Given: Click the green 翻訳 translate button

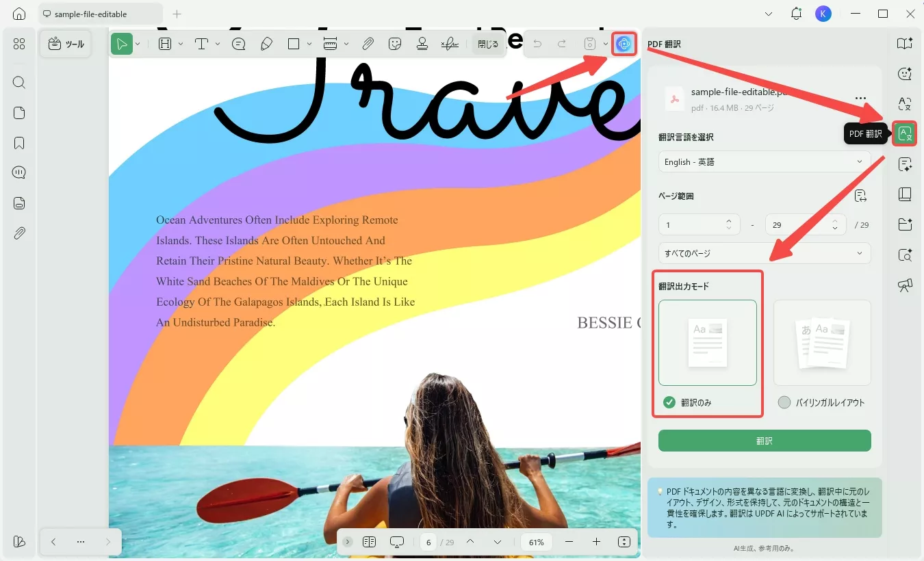Looking at the screenshot, I should 765,441.
